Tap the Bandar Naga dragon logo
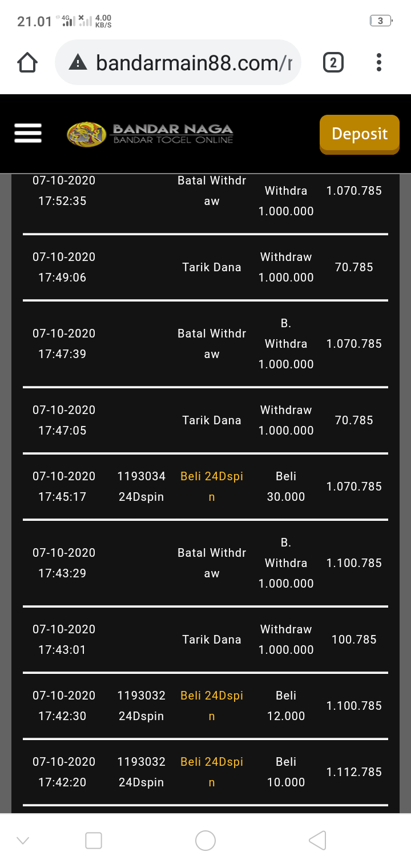The height and width of the screenshot is (868, 411). (x=87, y=134)
